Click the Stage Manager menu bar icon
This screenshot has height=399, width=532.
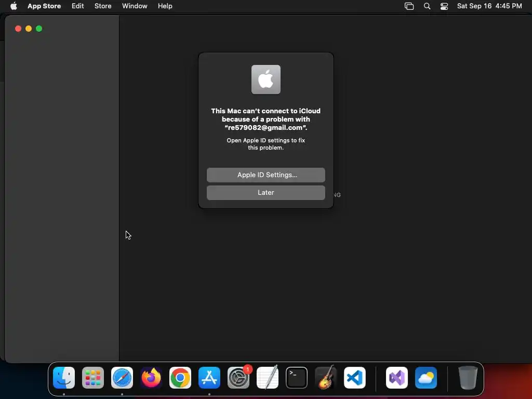(x=409, y=6)
